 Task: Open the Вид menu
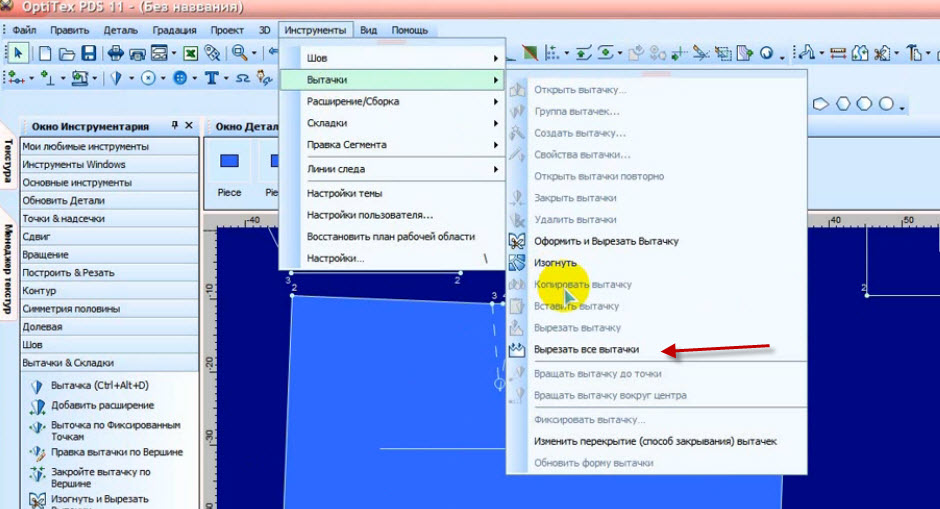[369, 30]
